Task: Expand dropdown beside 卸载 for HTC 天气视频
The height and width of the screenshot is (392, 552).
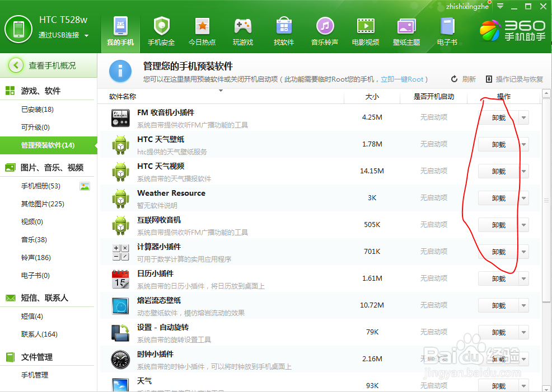Action: (x=523, y=171)
